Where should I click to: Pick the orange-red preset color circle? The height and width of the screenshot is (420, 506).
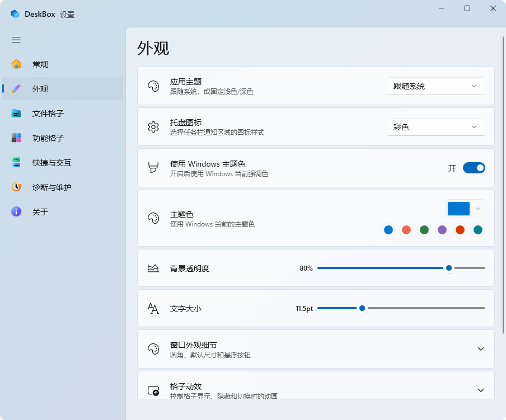pos(460,230)
